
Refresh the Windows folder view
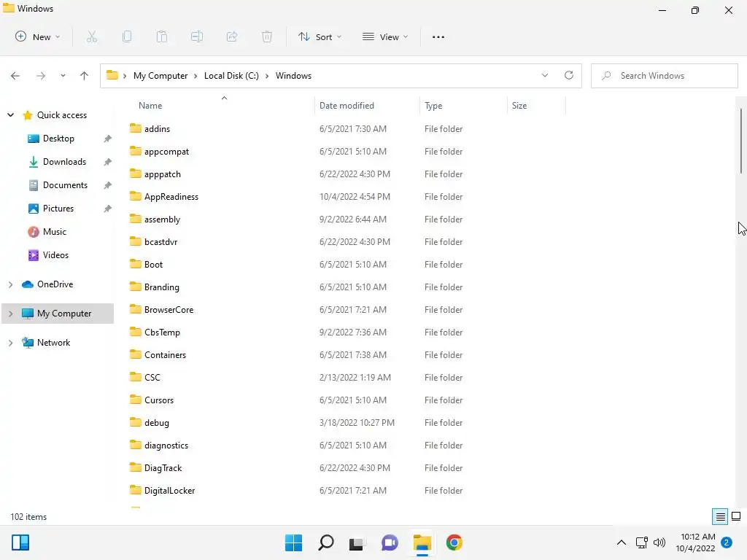569,75
